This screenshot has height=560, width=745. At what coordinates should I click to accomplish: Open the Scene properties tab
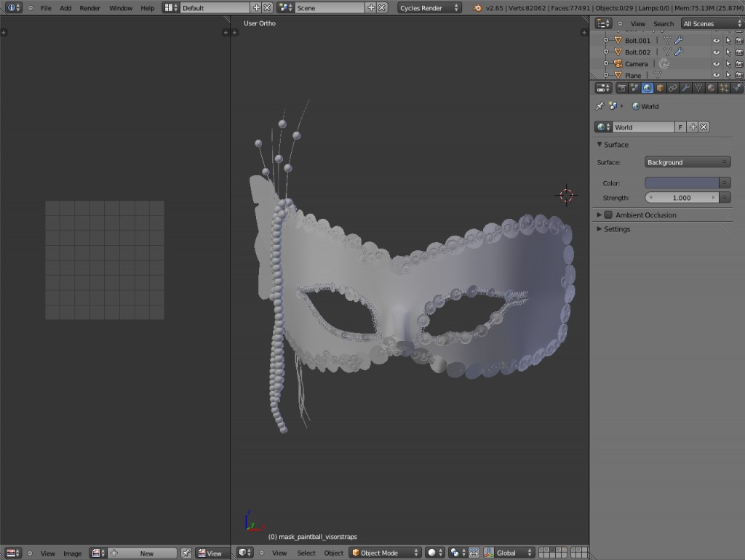[634, 88]
